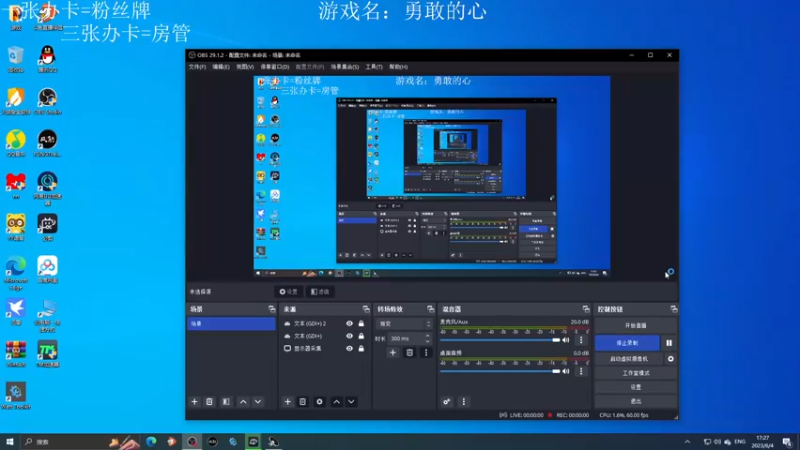Open the 工具(T) menu
This screenshot has width=800, height=450.
(374, 67)
